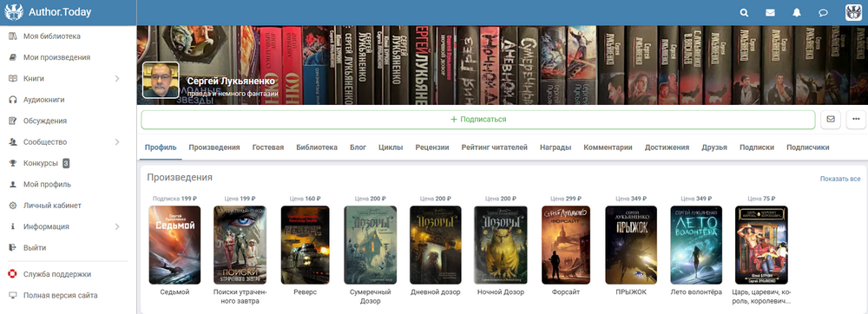This screenshot has height=314, width=868.
Task: Open the three-dots more options button
Action: tap(857, 120)
